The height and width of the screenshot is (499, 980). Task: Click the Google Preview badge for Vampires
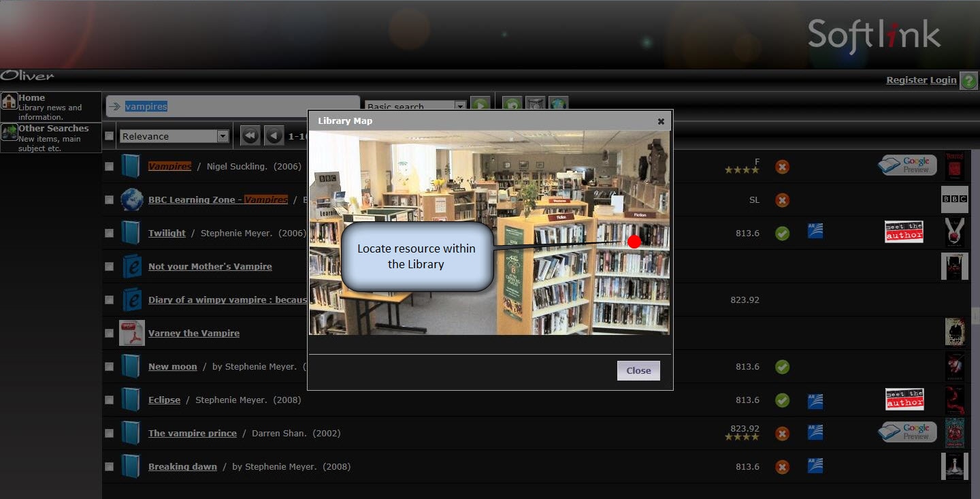tap(907, 165)
